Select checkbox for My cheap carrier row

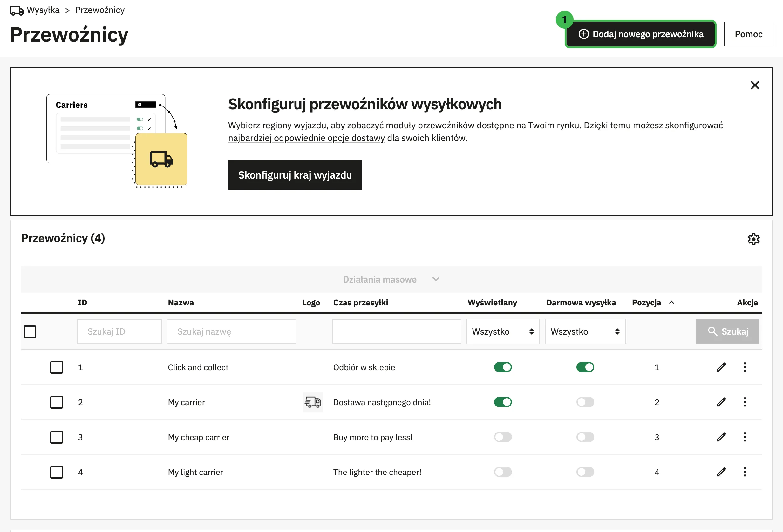click(57, 437)
